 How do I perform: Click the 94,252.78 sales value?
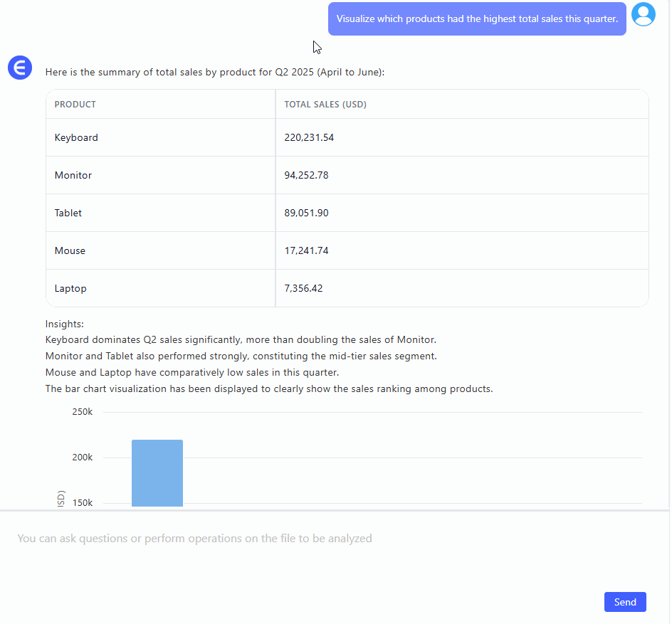coord(306,175)
